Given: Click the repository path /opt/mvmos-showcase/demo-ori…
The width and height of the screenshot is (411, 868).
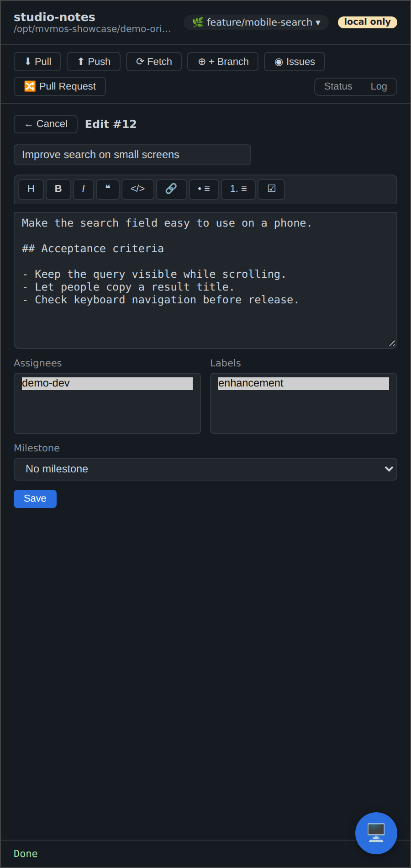Looking at the screenshot, I should point(92,29).
